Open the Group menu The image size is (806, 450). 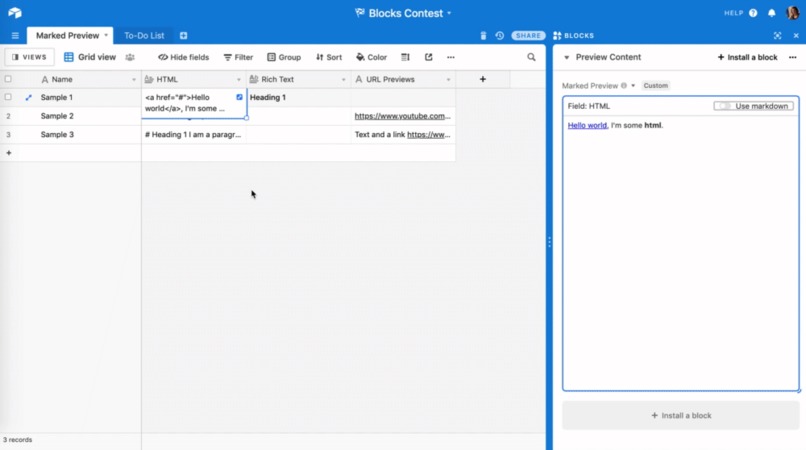point(284,57)
